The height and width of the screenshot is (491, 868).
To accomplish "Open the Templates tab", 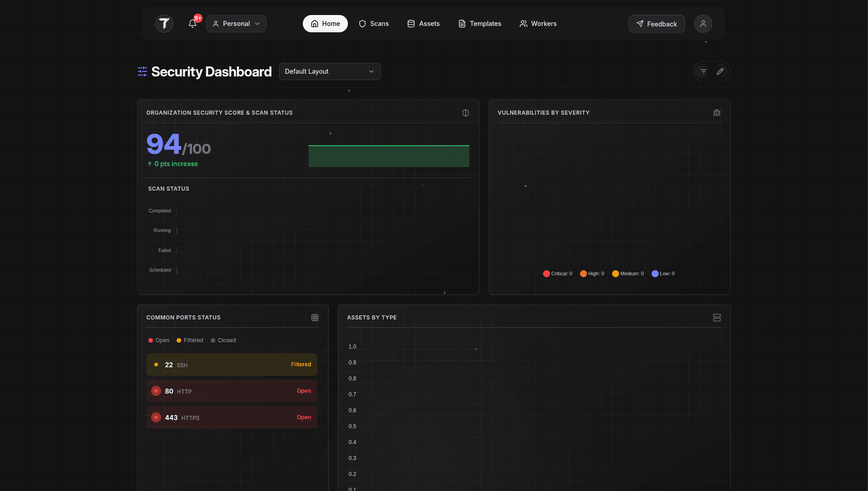I will tap(480, 24).
